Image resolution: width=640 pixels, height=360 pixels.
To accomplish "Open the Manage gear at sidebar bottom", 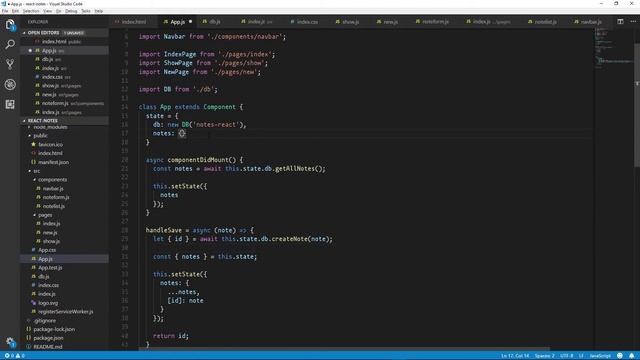I will [x=10, y=342].
